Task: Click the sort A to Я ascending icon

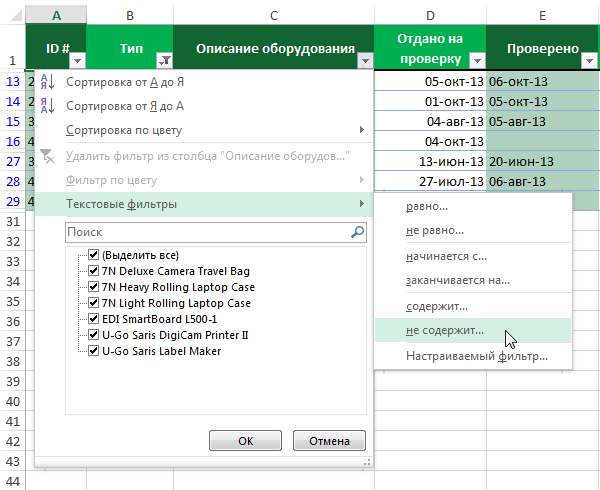Action: [47, 81]
